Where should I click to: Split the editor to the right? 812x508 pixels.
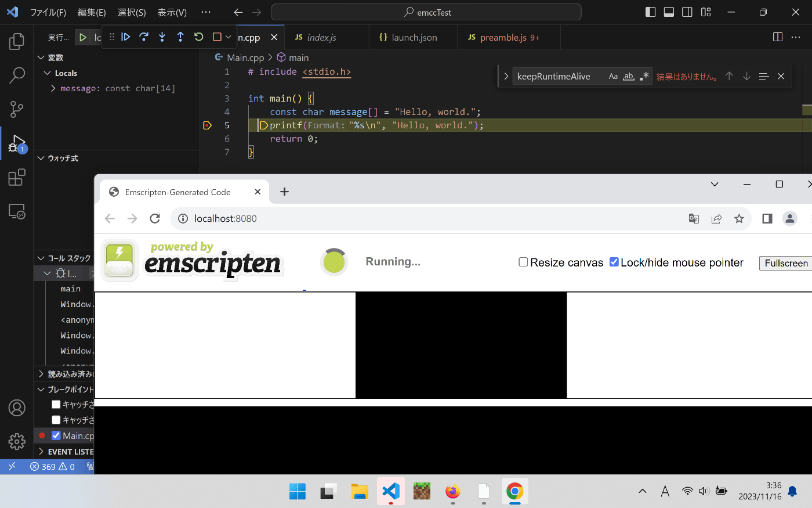tap(778, 37)
